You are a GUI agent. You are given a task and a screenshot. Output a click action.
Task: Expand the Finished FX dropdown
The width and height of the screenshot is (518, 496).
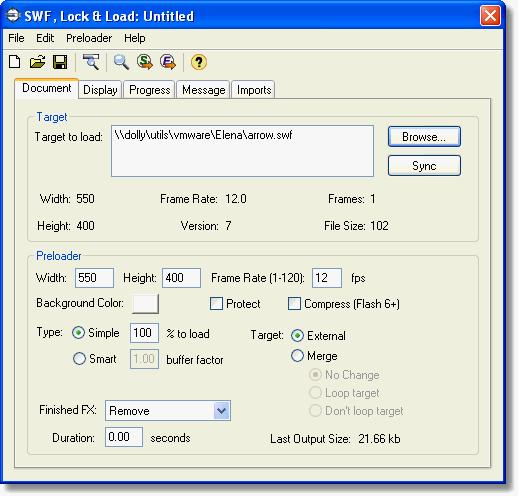point(222,410)
